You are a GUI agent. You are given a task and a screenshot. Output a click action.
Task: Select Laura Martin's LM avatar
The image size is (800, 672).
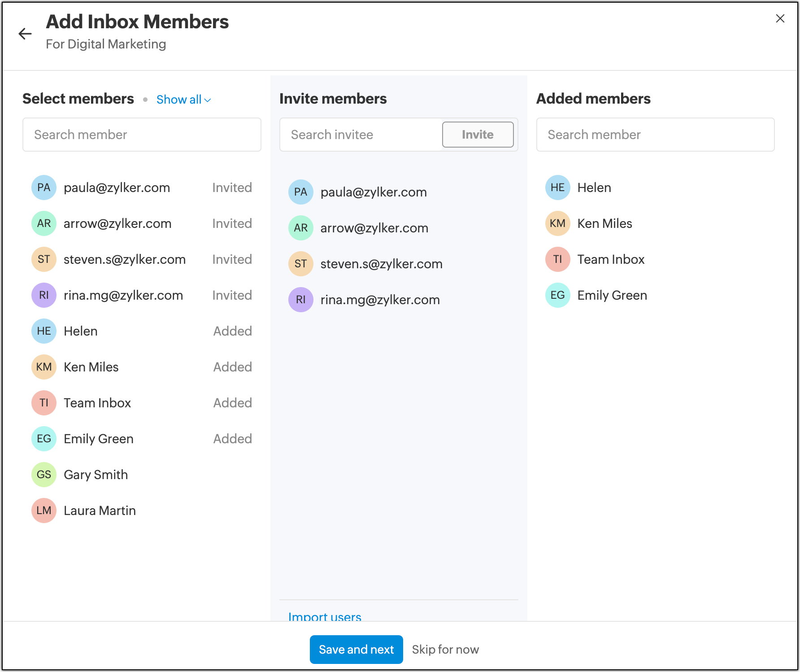click(44, 511)
